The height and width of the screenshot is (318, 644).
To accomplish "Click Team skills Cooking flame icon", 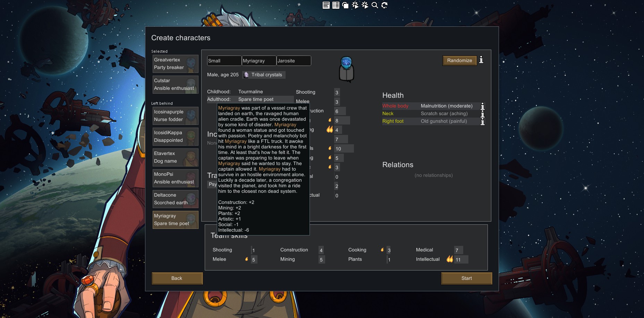I will (382, 250).
